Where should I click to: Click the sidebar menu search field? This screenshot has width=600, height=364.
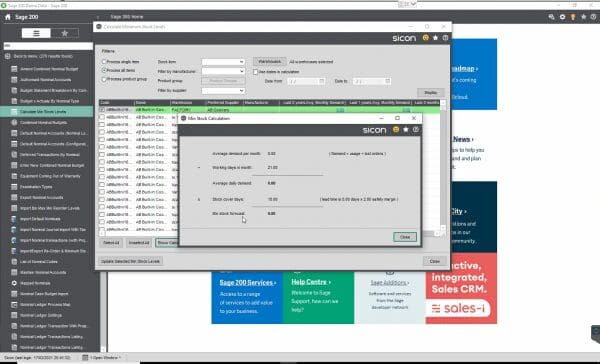[x=48, y=46]
